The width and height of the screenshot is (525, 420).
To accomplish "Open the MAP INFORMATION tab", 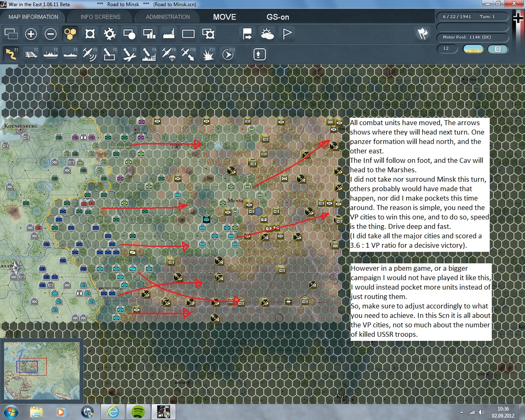I will [x=33, y=17].
